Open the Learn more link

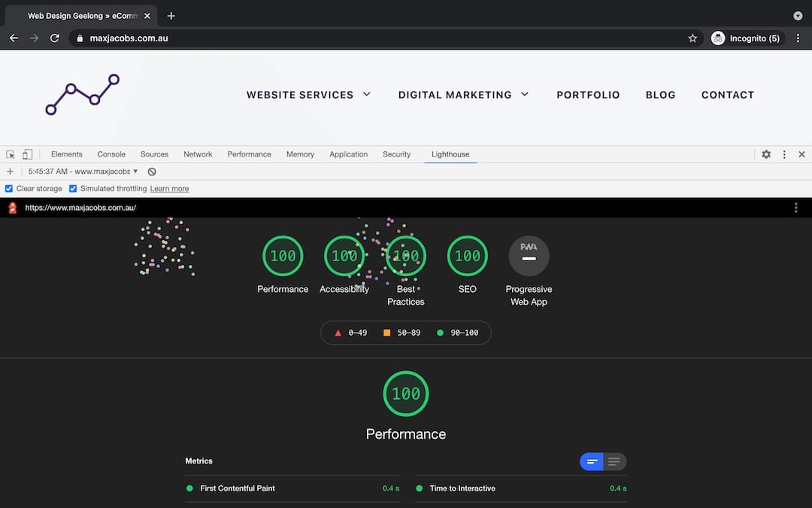click(169, 189)
